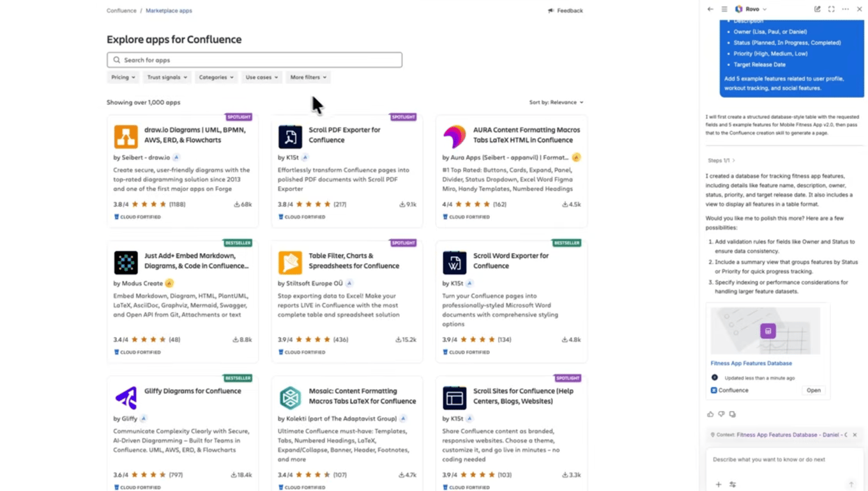Open draw.io Diagrams app title

[195, 135]
